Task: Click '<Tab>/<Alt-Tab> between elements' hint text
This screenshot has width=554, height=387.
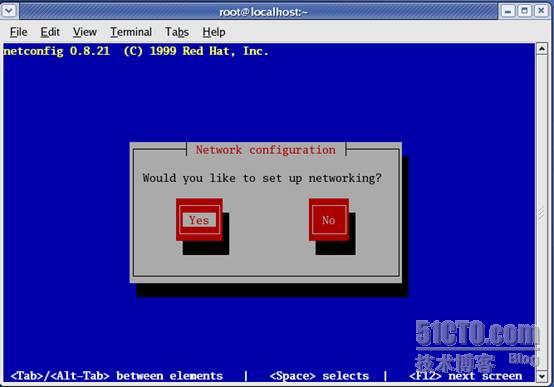Action: coord(117,376)
